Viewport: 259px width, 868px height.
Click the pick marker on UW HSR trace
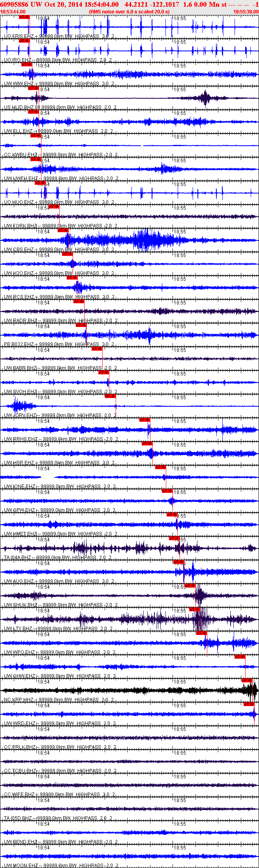point(147,443)
